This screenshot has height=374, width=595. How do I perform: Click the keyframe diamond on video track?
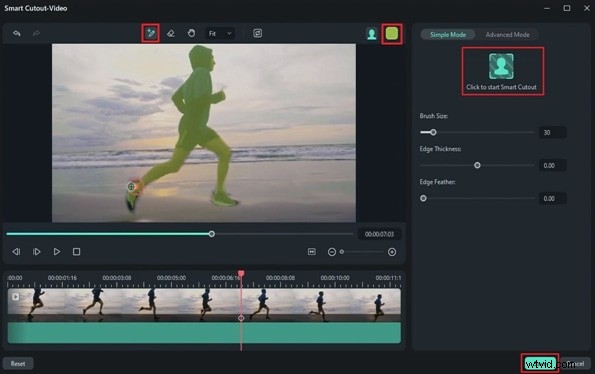(x=241, y=318)
